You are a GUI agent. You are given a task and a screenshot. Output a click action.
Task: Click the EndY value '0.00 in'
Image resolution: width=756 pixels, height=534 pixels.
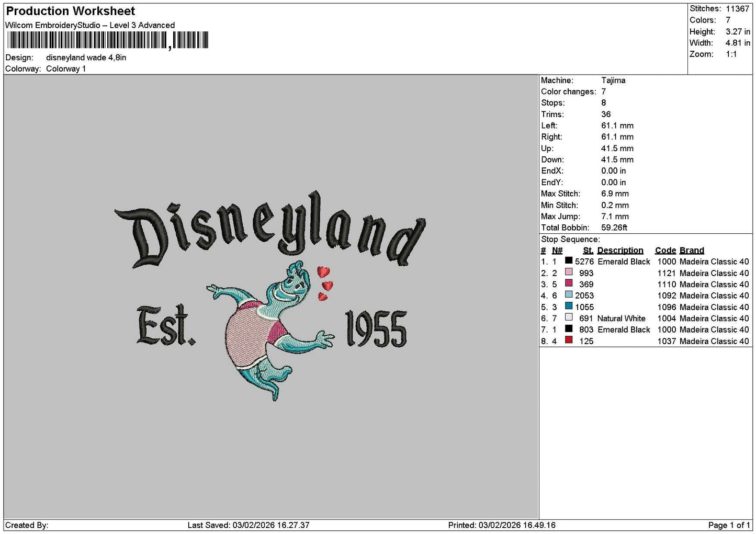pos(614,183)
